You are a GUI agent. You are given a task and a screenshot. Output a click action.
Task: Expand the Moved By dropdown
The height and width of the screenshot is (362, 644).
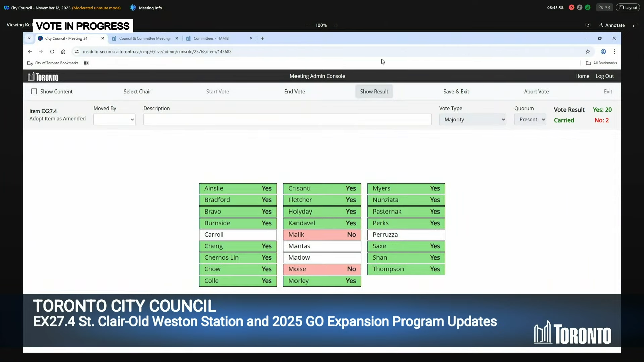114,120
